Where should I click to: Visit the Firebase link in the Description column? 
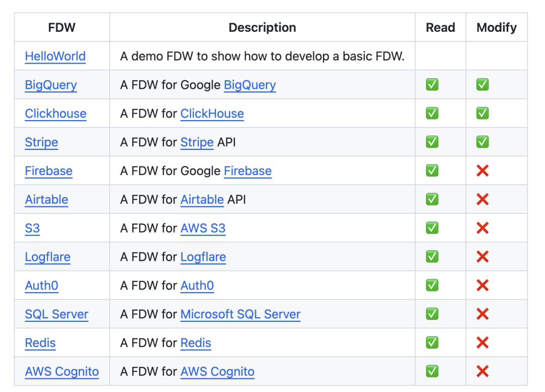(248, 171)
